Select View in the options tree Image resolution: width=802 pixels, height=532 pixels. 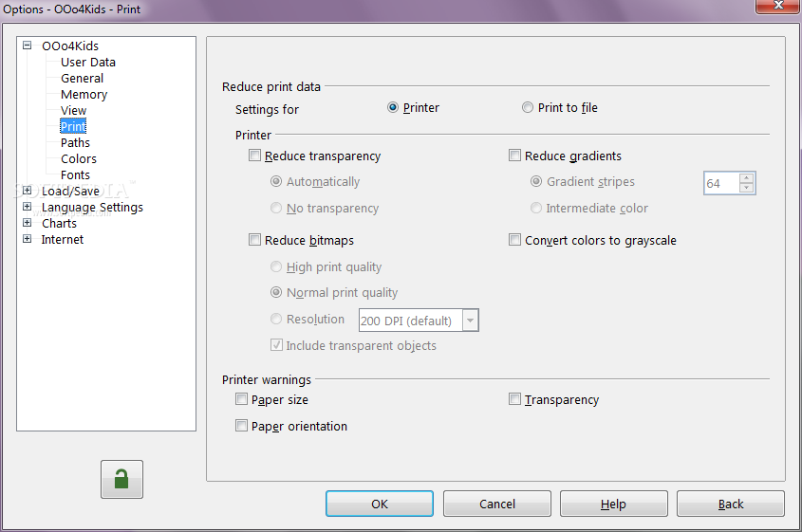click(x=74, y=110)
